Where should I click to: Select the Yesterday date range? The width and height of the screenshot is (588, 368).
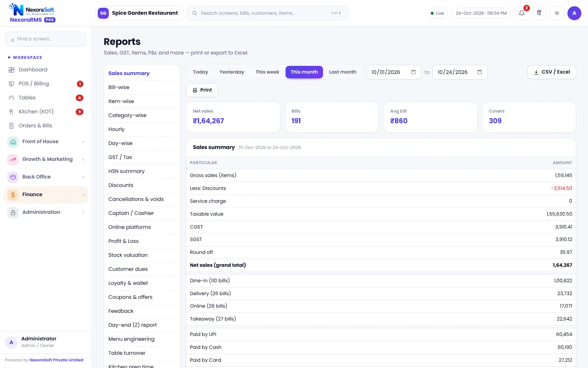232,72
